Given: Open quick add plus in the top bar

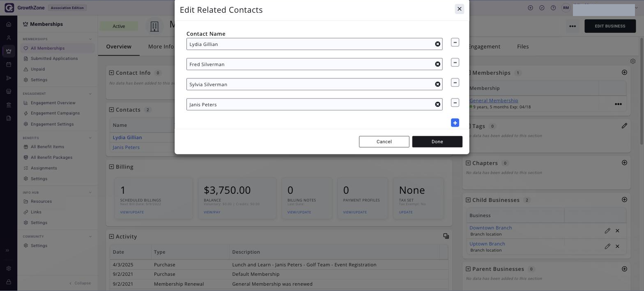Looking at the screenshot, I should (530, 8).
